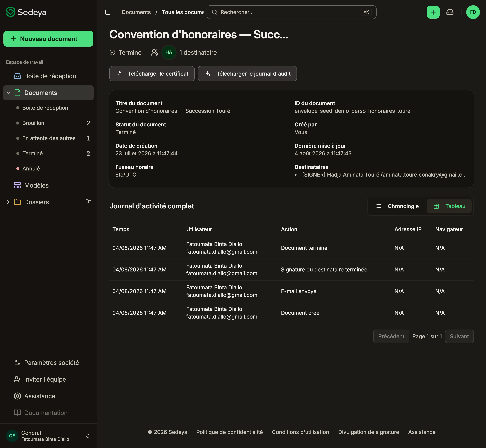Open Assistance link in footer
The width and height of the screenshot is (486, 448).
pos(422,432)
